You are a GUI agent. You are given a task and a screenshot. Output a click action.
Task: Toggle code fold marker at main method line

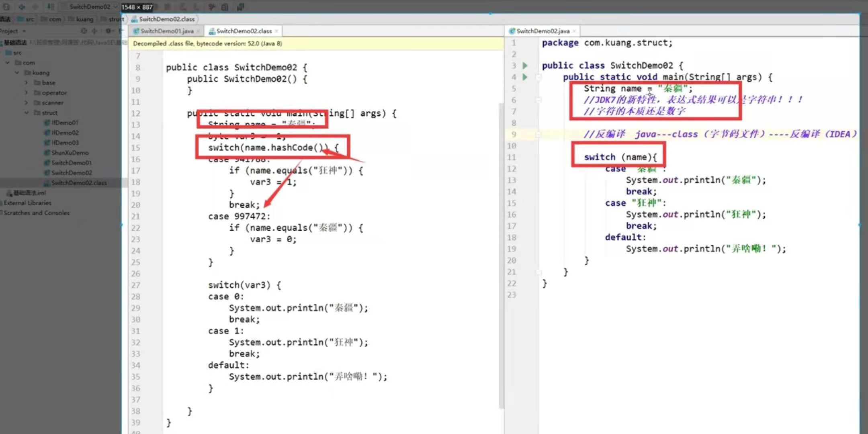(x=538, y=77)
